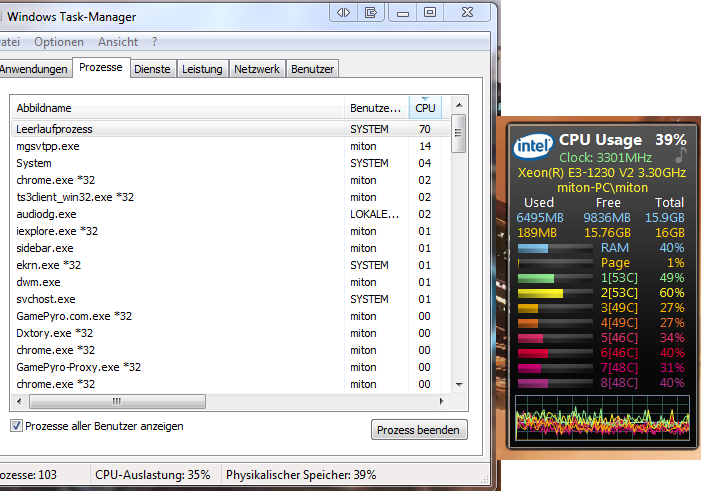
Task: Click the vertical scrollbar thumb
Action: (x=459, y=133)
